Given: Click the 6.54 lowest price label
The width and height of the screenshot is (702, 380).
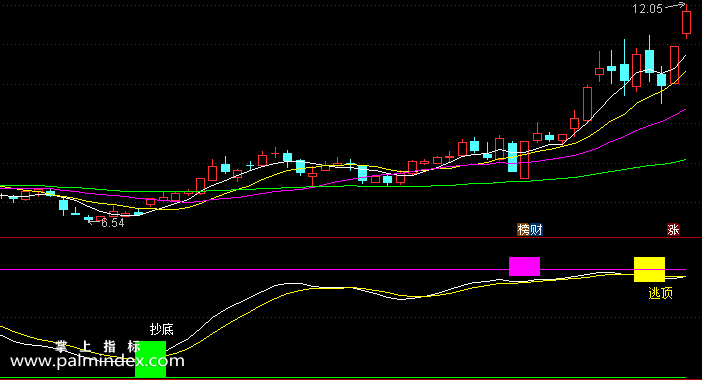Looking at the screenshot, I should tap(112, 223).
